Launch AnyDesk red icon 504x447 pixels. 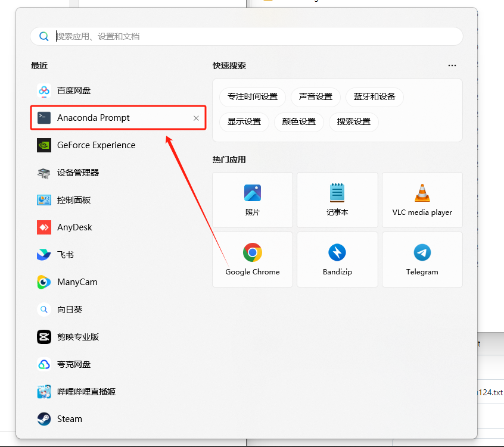tap(44, 227)
